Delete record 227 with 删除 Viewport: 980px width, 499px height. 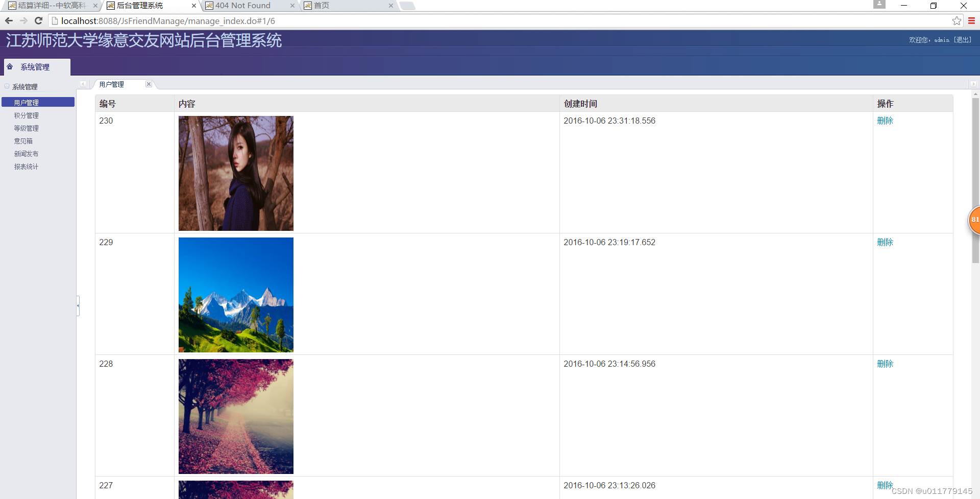(x=885, y=485)
